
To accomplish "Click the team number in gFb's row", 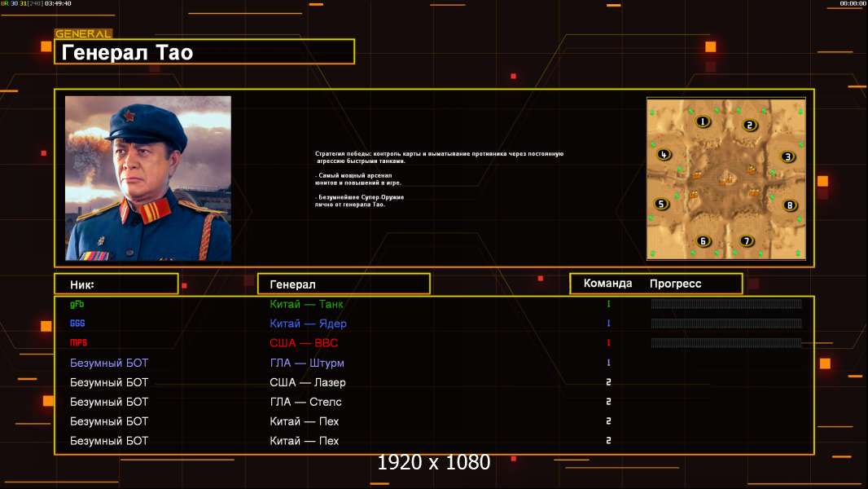I will coord(608,303).
